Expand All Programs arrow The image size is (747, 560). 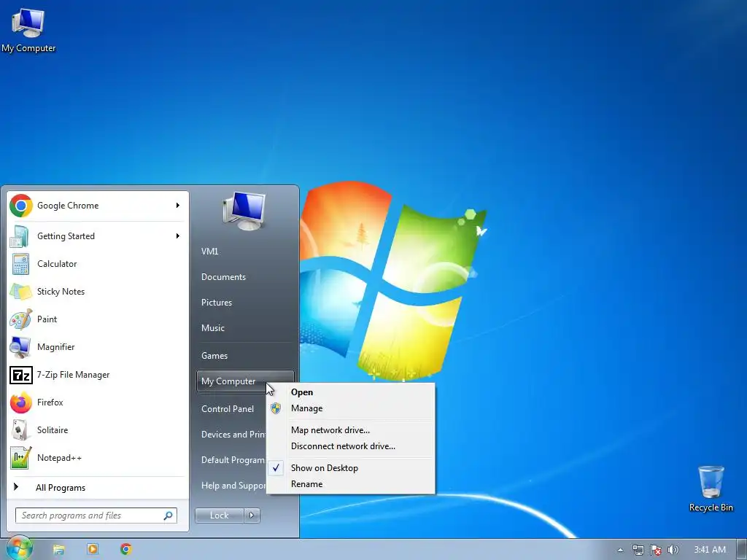point(16,486)
